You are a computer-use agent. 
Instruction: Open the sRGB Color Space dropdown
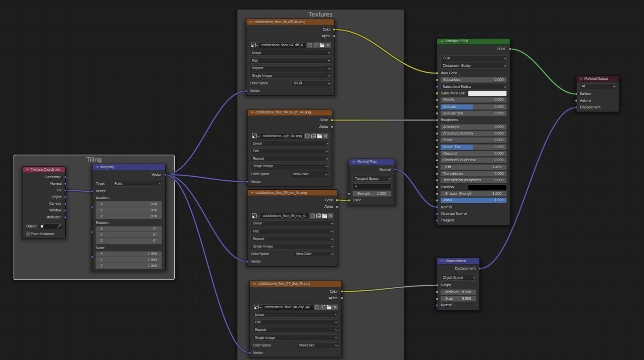pos(311,83)
